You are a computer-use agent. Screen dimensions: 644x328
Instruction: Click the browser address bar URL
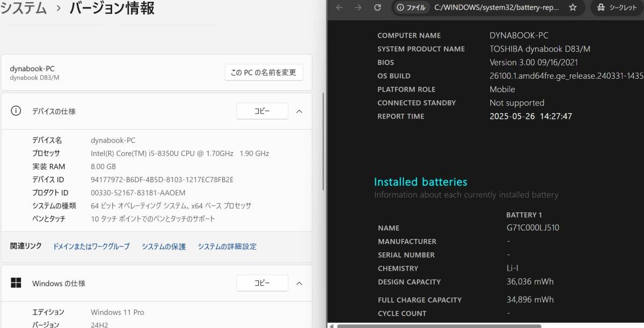[x=496, y=8]
